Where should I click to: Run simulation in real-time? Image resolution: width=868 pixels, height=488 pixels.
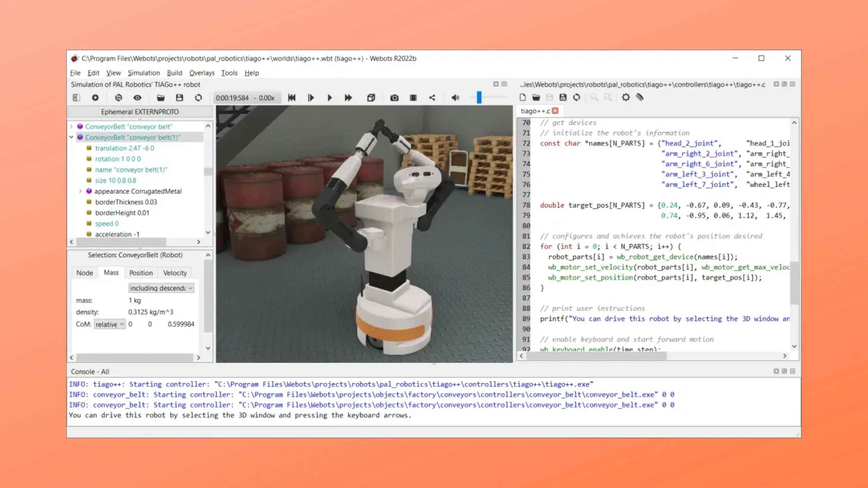[x=329, y=98]
